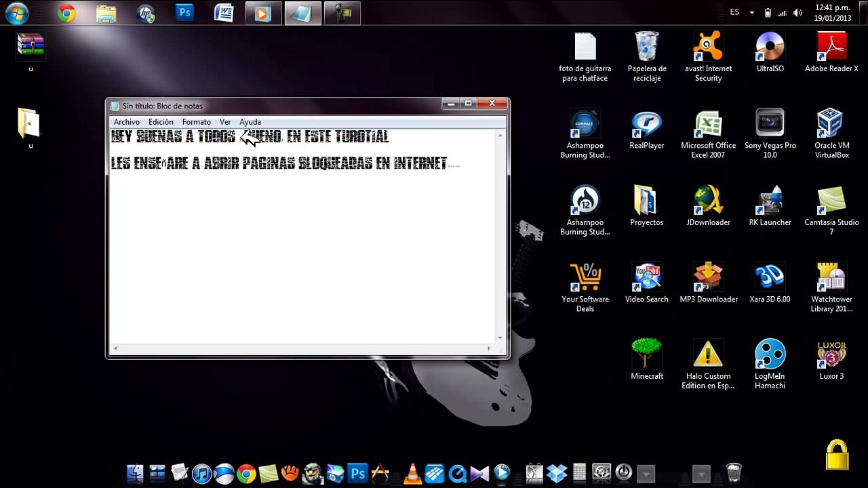Viewport: 868px width, 488px height.
Task: Launch Photoshop from the top taskbar
Action: click(x=184, y=13)
